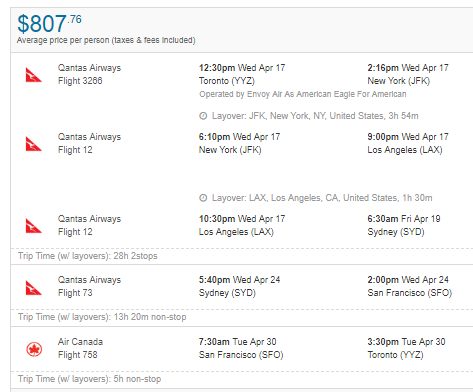The width and height of the screenshot is (473, 392).
Task: Click the 'Trip Time 28h 2stops' line
Action: [x=88, y=256]
